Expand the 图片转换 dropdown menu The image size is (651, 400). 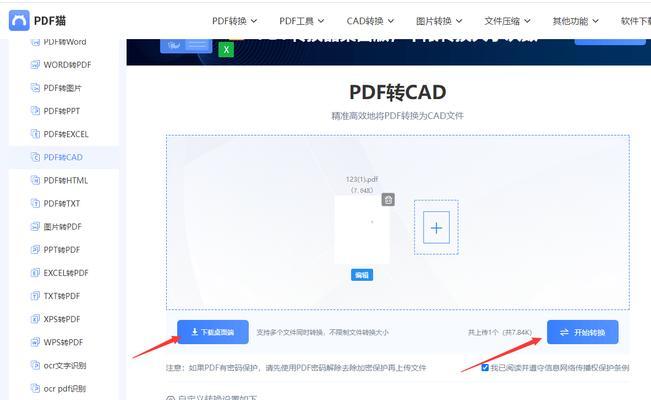click(439, 21)
